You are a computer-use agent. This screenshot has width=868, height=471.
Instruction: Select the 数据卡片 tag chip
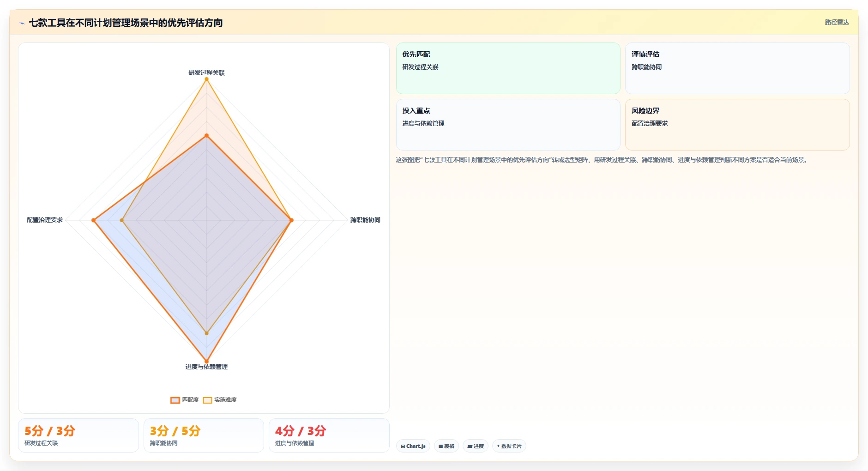509,446
